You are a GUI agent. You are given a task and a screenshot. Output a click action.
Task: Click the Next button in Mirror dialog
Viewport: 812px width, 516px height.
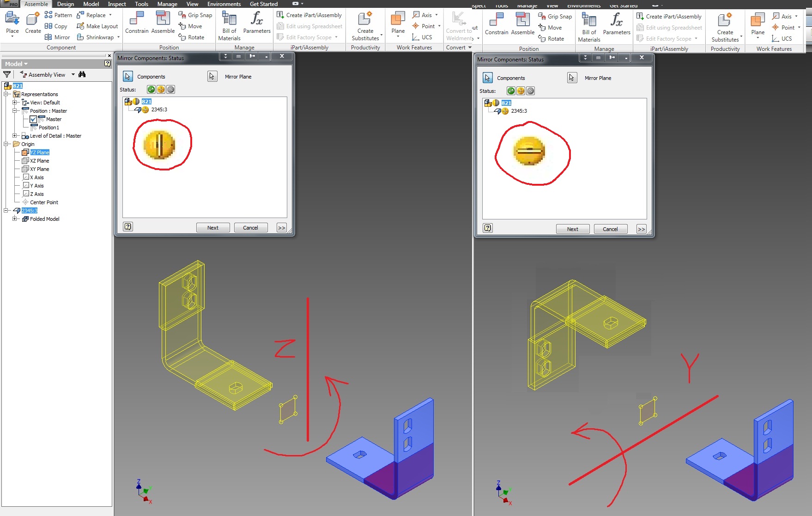pyautogui.click(x=212, y=227)
